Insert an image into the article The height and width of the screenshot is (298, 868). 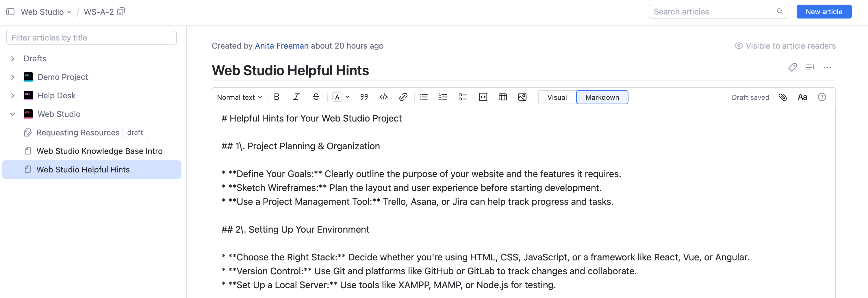(x=522, y=97)
